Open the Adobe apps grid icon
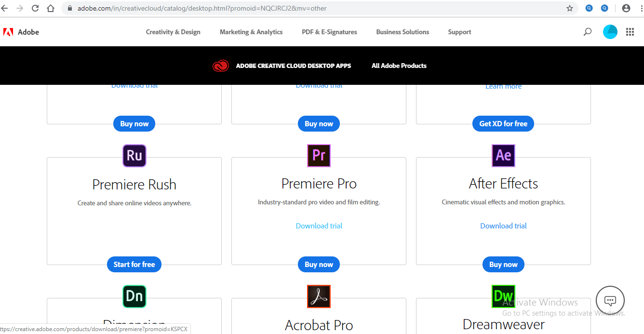 (630, 32)
